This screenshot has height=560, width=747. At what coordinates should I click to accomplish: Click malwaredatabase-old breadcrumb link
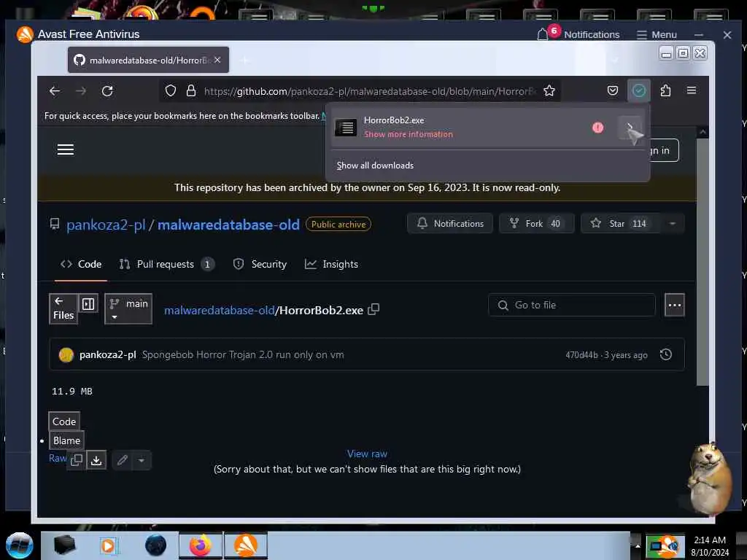[x=219, y=311]
